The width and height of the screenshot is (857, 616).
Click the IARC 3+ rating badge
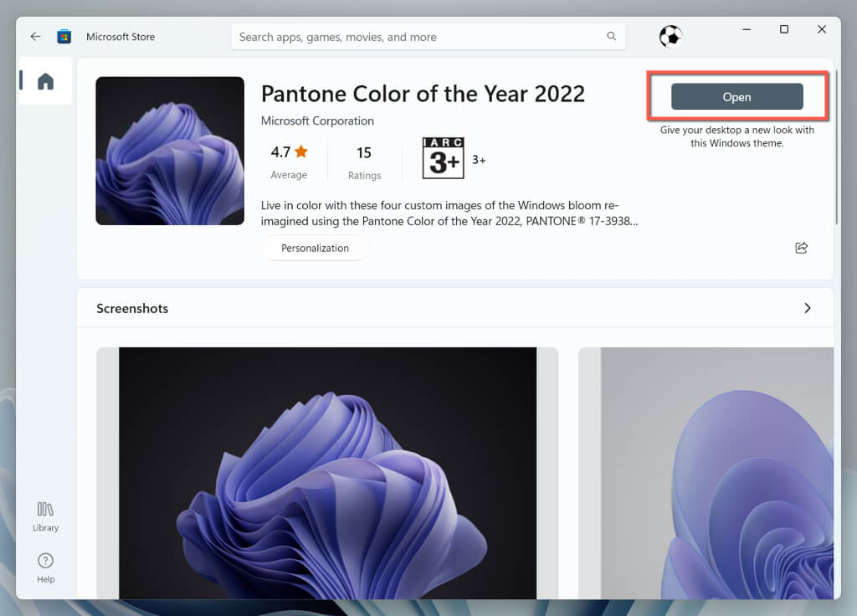click(443, 158)
